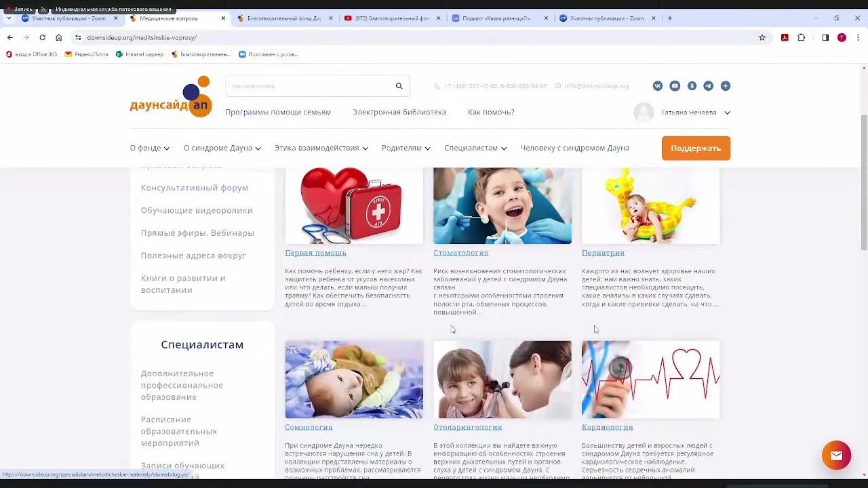Screen dimensions: 868x488
Task: Open Дополнительное профессиональное образование
Action: 182,385
